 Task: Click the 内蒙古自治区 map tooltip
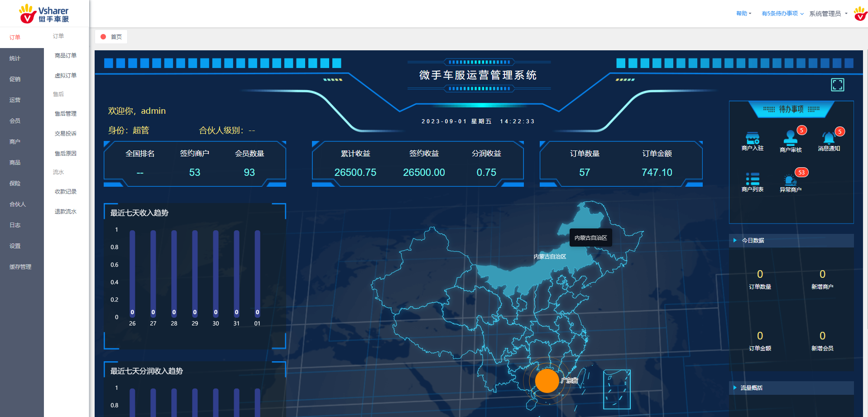click(x=591, y=238)
